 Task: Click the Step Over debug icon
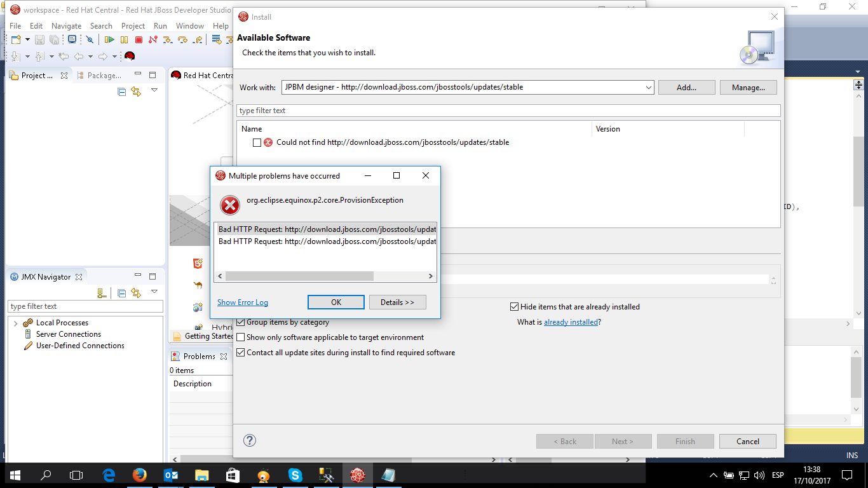[x=183, y=40]
